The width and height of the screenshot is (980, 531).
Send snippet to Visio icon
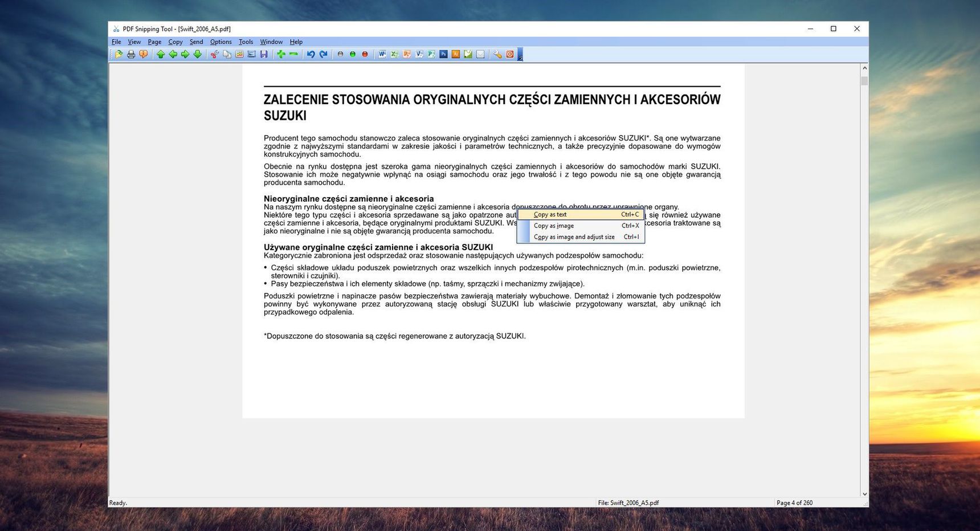click(419, 54)
